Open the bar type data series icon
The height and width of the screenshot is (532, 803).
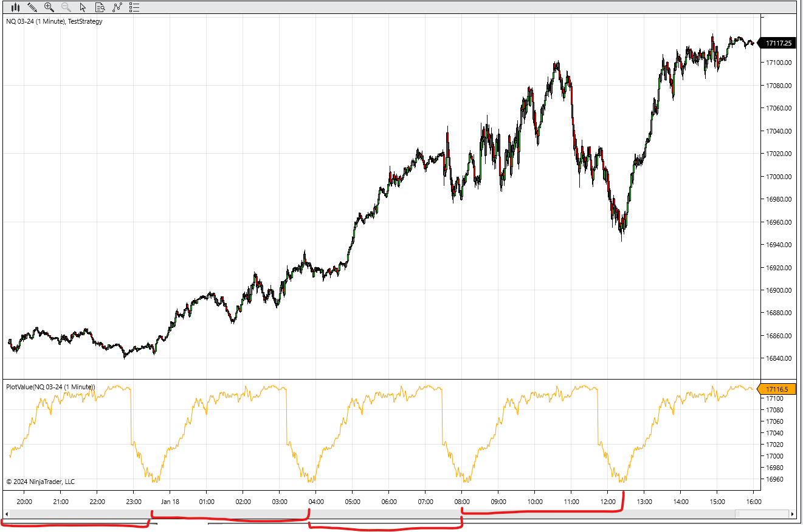pos(15,7)
